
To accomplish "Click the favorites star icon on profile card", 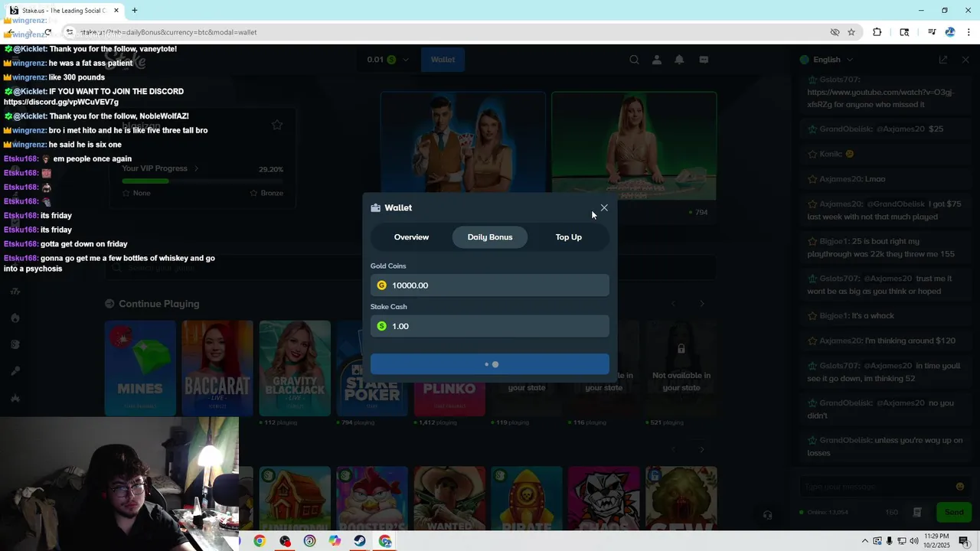I will point(277,125).
